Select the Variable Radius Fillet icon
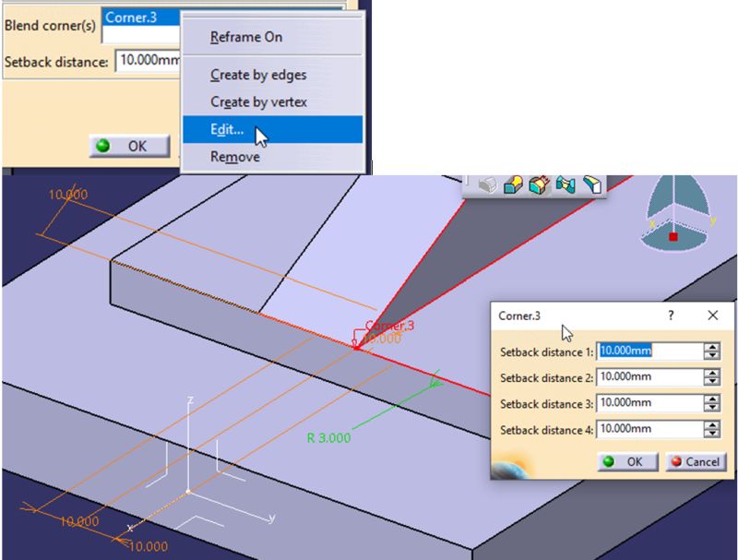This screenshot has width=738, height=560. tap(540, 185)
